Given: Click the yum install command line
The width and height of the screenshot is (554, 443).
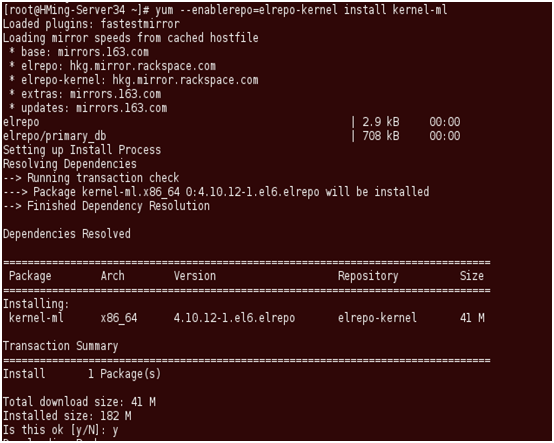Looking at the screenshot, I should [225, 10].
